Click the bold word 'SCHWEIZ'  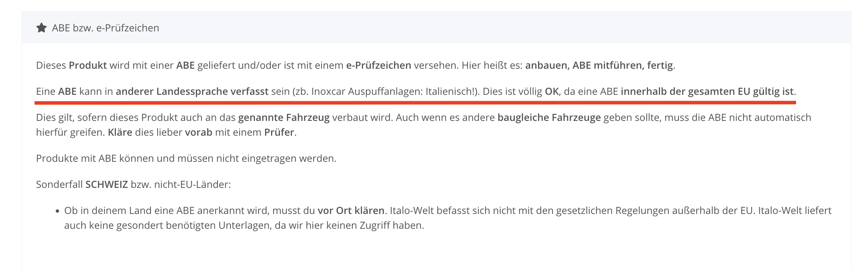pos(106,184)
